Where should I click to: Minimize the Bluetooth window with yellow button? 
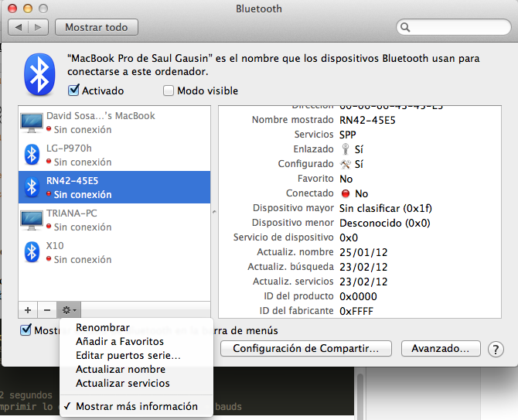click(28, 9)
